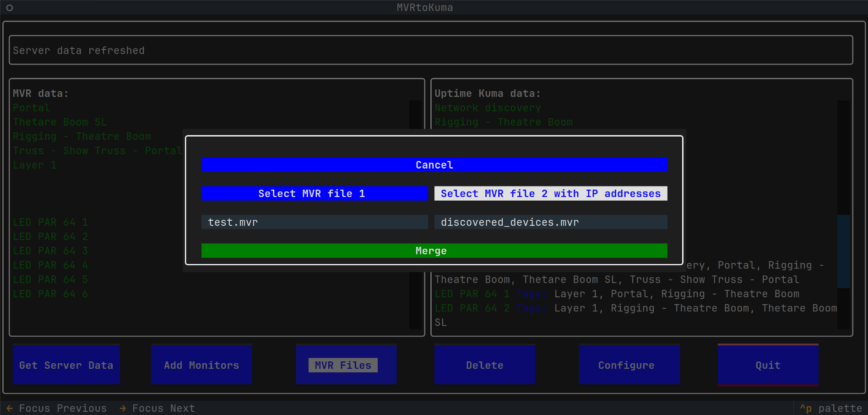Select LED PAR 64 1 in MVR data
The image size is (868, 415).
click(50, 222)
